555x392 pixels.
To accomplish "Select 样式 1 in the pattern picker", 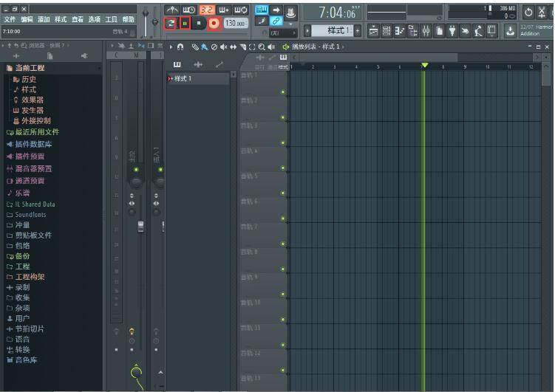I will tap(197, 78).
